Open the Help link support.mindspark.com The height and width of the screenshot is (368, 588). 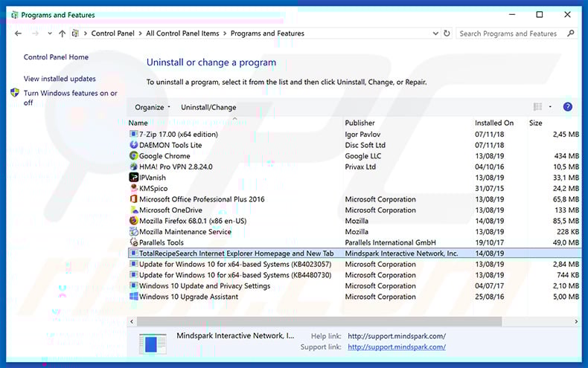click(397, 336)
